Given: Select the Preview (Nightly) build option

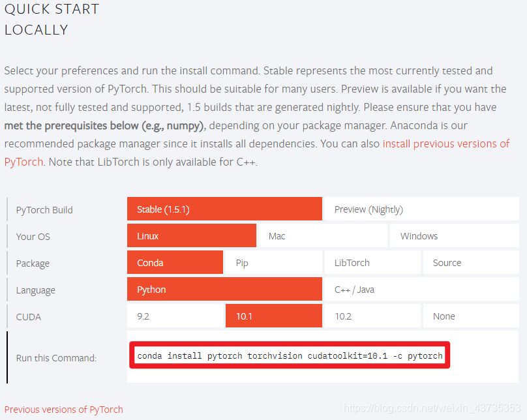Looking at the screenshot, I should tap(422, 209).
